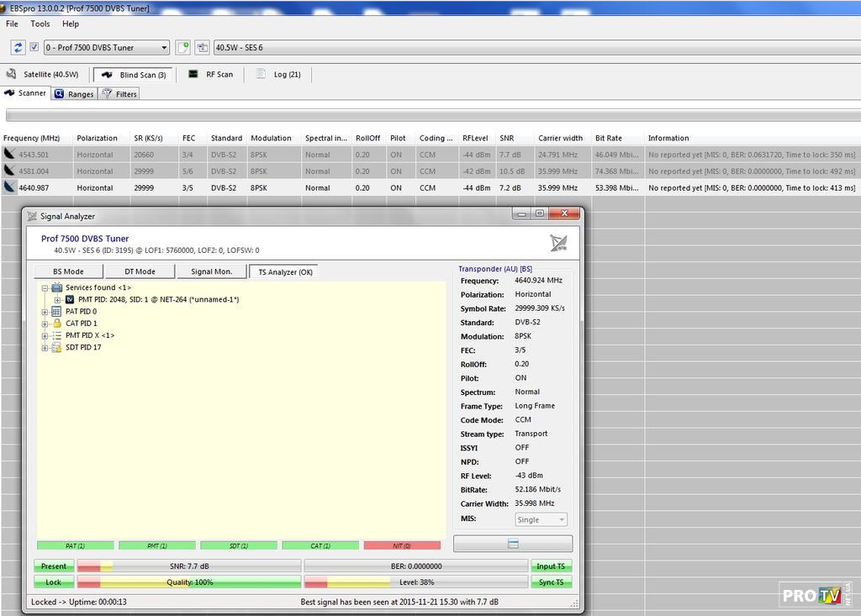Click the list icon beside PMT PID X

pos(57,335)
